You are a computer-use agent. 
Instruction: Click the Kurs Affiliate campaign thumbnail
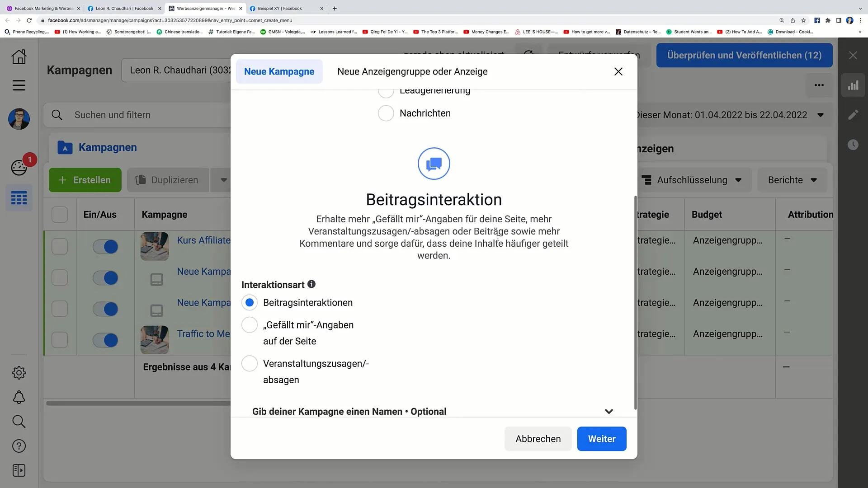(155, 246)
